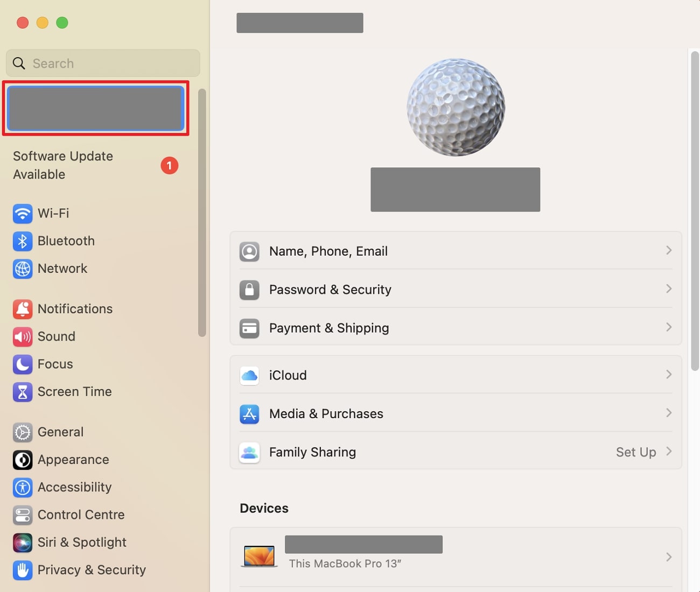700x592 pixels.
Task: Expand Name, Phone, Email chevron
Action: pos(668,250)
